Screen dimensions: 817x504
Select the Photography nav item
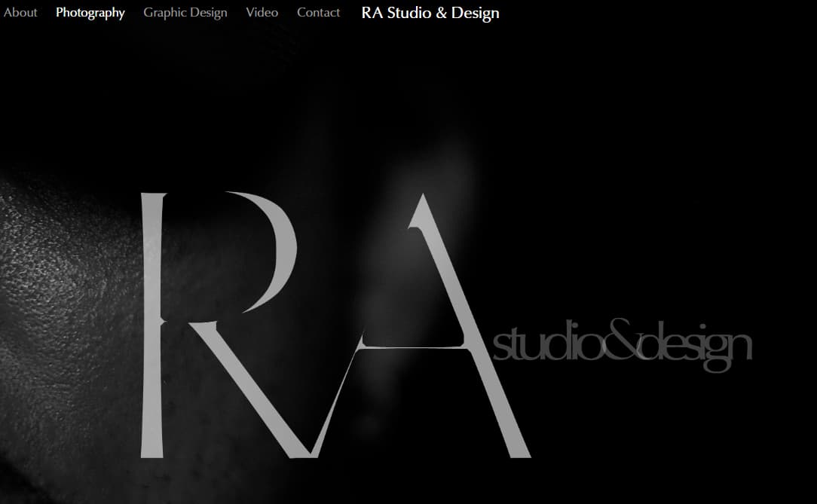click(90, 13)
